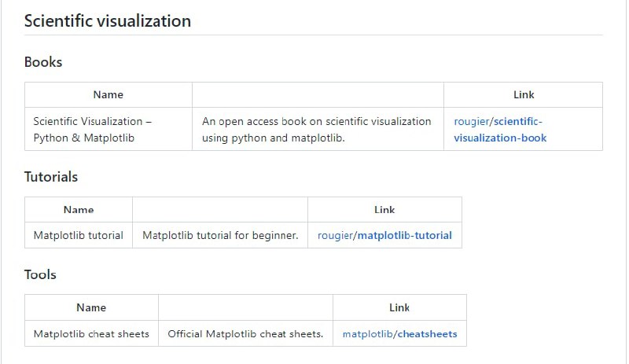Click the Name header in Tutorials table

79,209
